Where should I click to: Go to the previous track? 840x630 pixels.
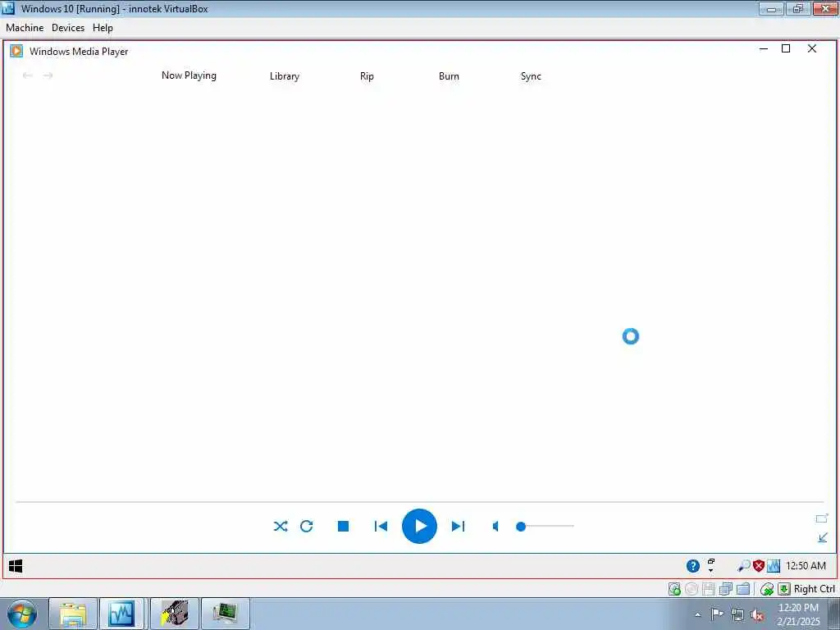(381, 526)
